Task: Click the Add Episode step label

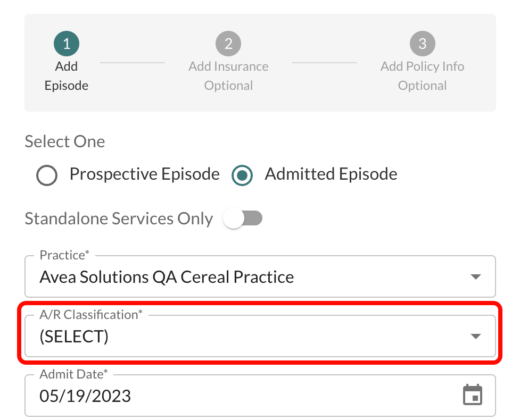Action: [66, 75]
